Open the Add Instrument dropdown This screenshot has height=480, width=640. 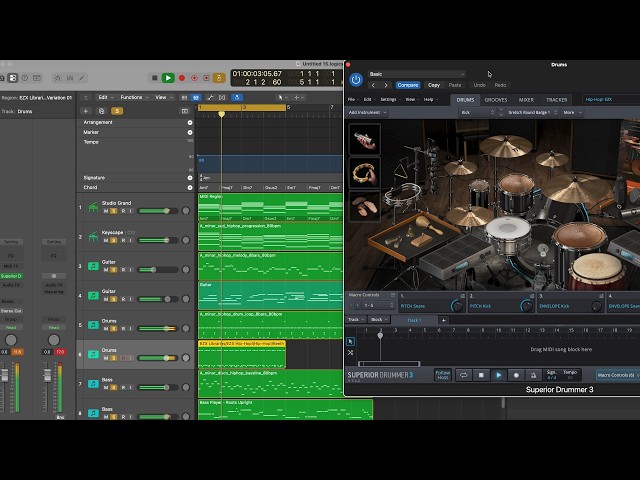point(367,112)
